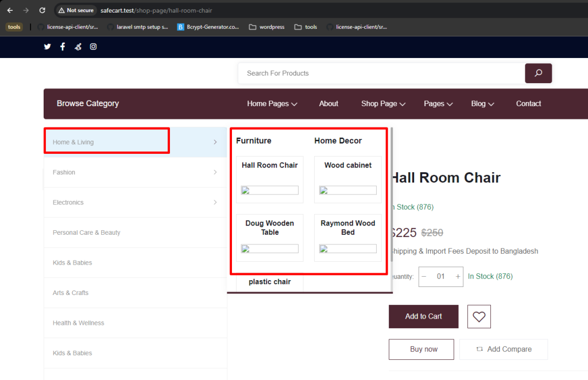
Task: Expand the Electronics category chevron
Action: 215,203
